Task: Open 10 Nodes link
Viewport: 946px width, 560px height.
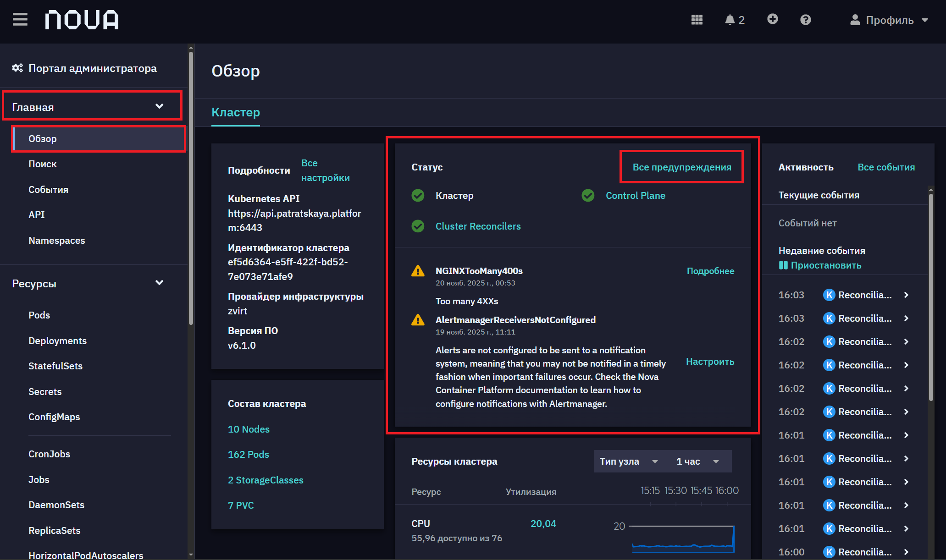Action: coord(249,429)
